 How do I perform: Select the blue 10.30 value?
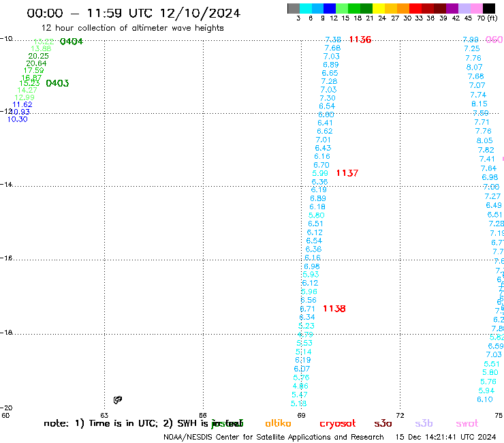[17, 119]
